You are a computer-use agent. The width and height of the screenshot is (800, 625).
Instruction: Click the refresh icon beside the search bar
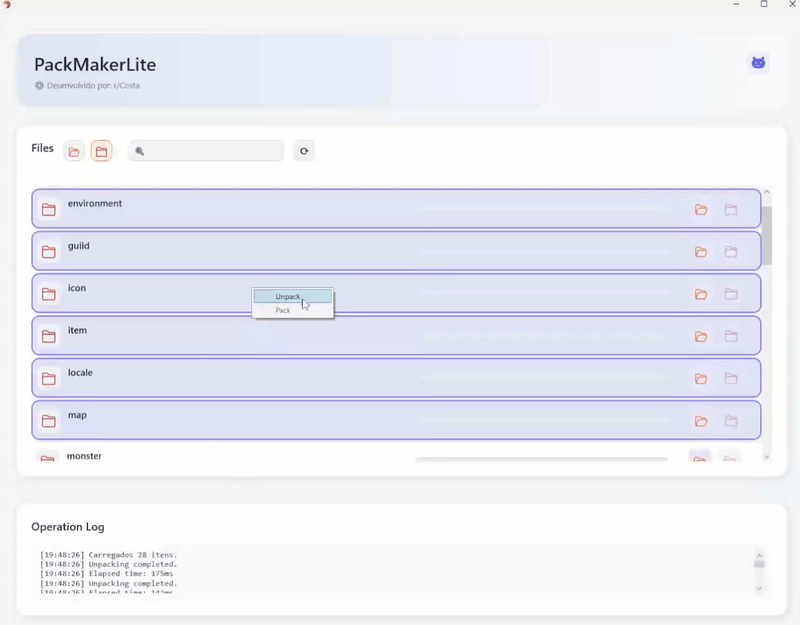coord(303,150)
